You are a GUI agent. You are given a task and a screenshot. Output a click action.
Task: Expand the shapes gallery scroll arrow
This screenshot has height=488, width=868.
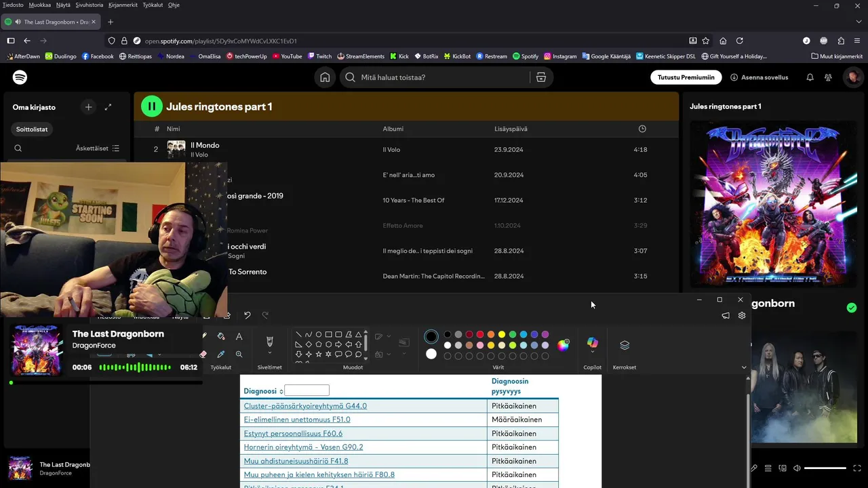[366, 358]
